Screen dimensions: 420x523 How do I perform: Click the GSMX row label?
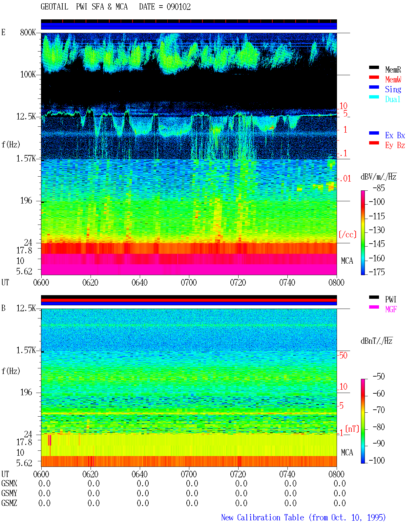point(9,484)
